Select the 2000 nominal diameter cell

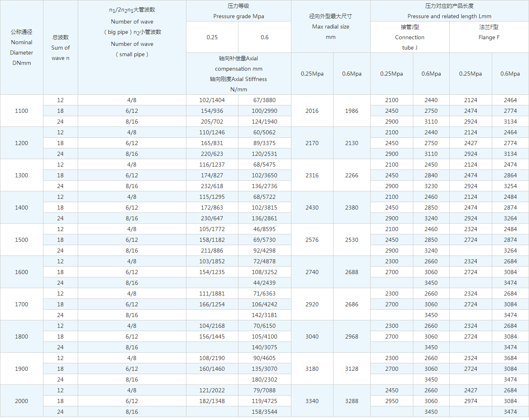pos(21,401)
